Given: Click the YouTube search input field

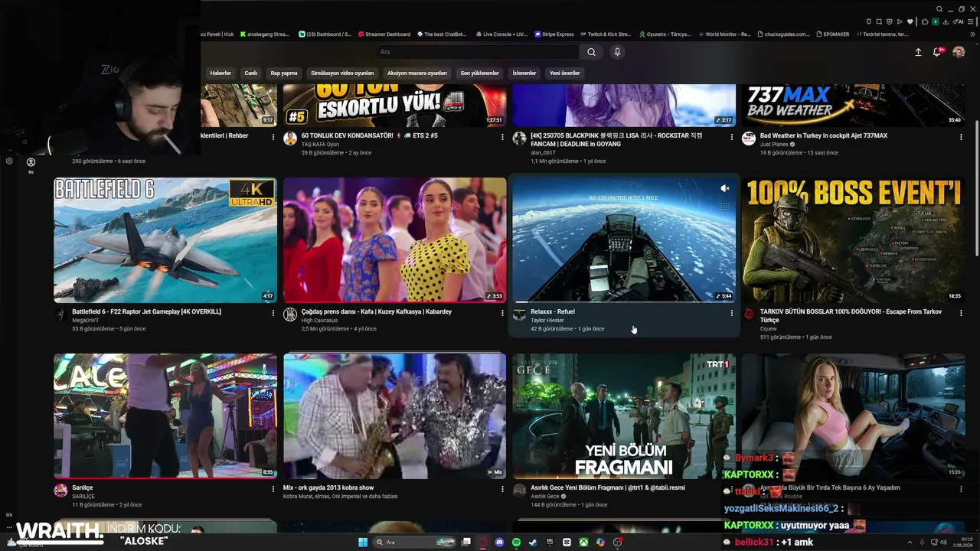Looking at the screenshot, I should point(477,52).
